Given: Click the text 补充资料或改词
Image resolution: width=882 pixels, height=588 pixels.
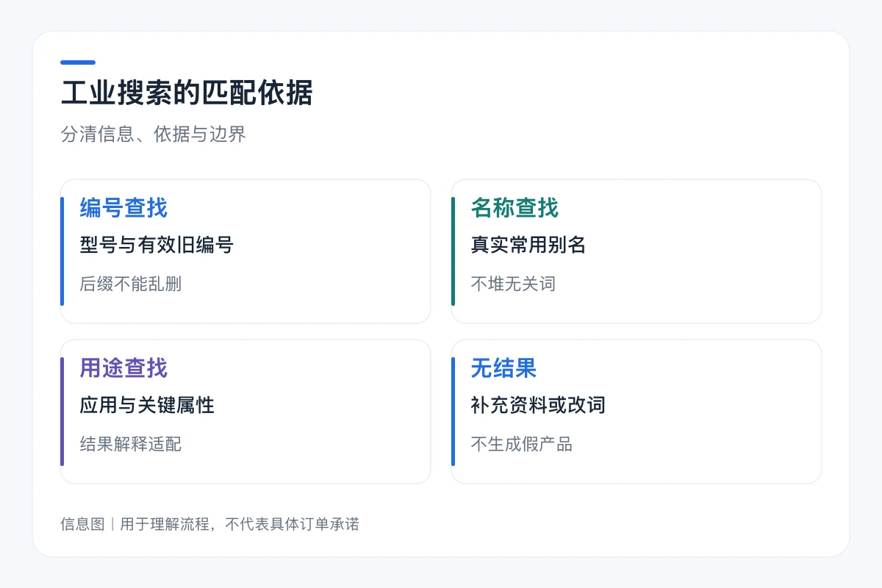Looking at the screenshot, I should [x=538, y=405].
